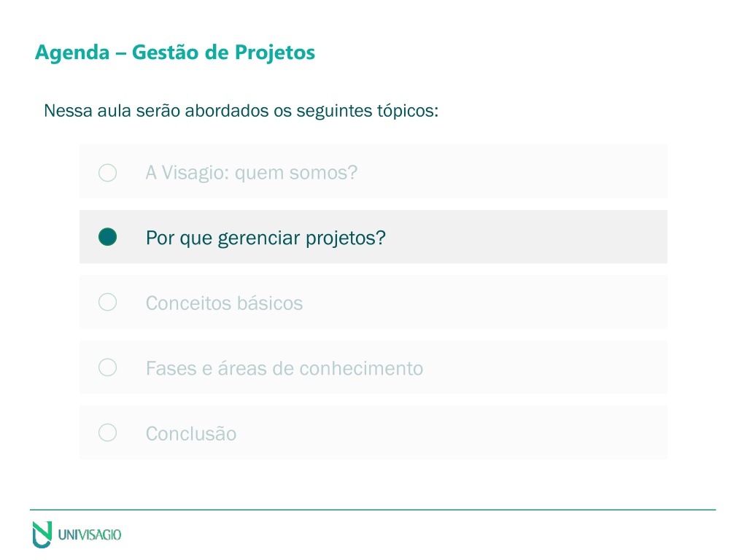Open the 'A Visagio: quem somos?' topic text
The width and height of the screenshot is (747, 560).
click(252, 173)
